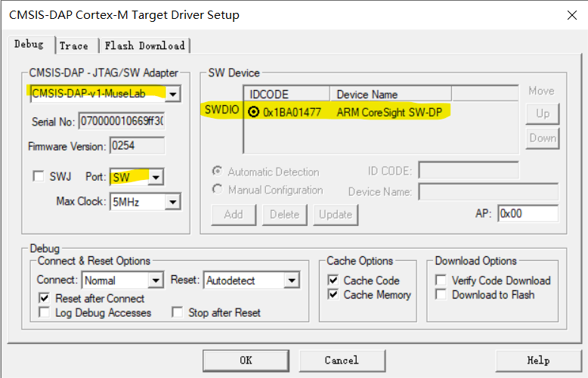588x378 pixels.
Task: Click the Device Name column header
Action: pyautogui.click(x=391, y=94)
